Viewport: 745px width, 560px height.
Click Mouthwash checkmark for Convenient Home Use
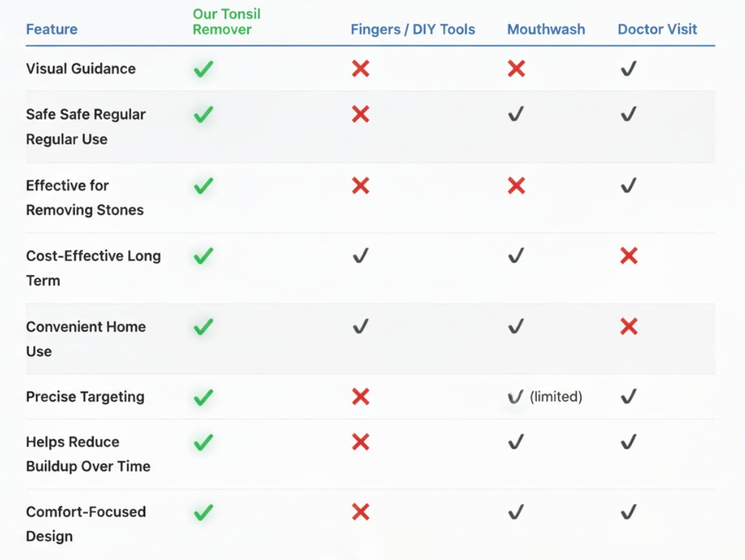(x=516, y=326)
